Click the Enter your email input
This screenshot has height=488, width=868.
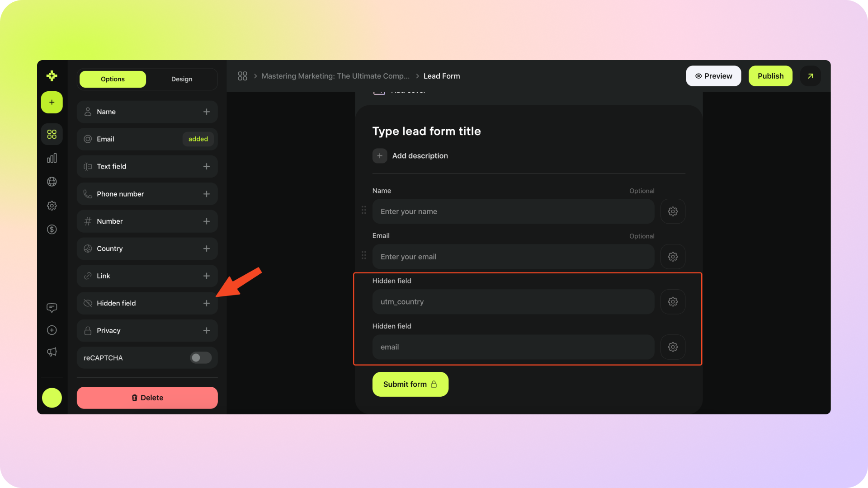click(x=513, y=257)
